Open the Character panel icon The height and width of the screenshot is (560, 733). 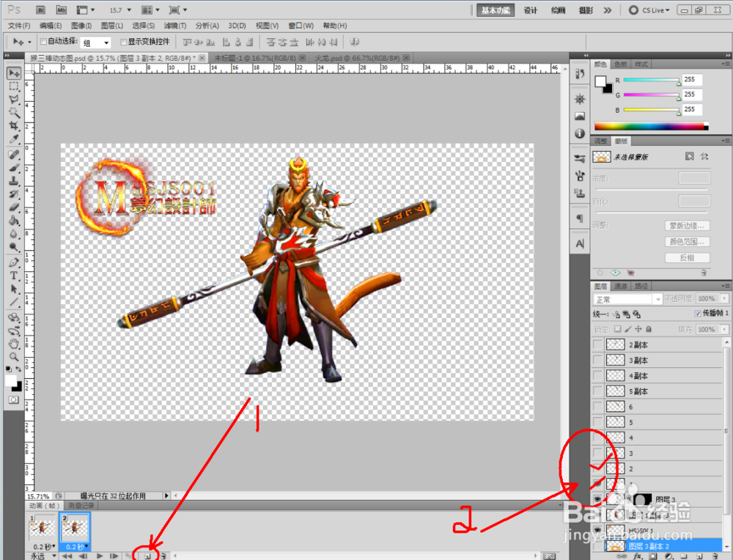click(x=580, y=243)
